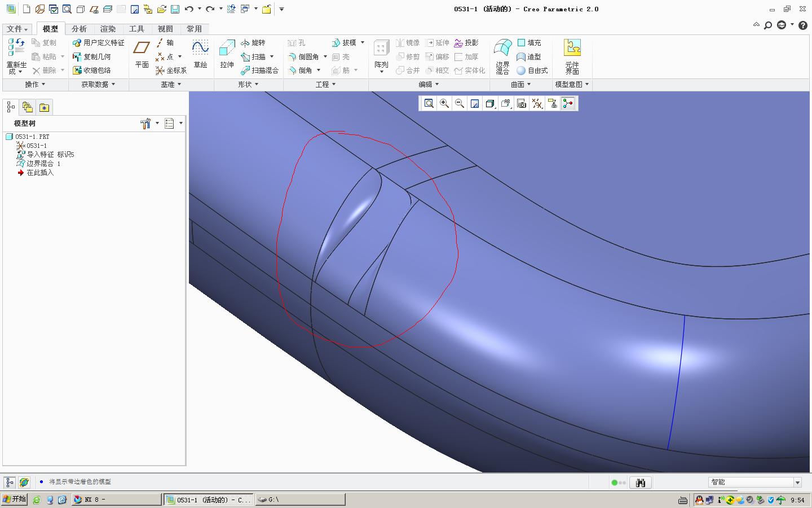Save the model with the floppy disk icon

click(175, 9)
